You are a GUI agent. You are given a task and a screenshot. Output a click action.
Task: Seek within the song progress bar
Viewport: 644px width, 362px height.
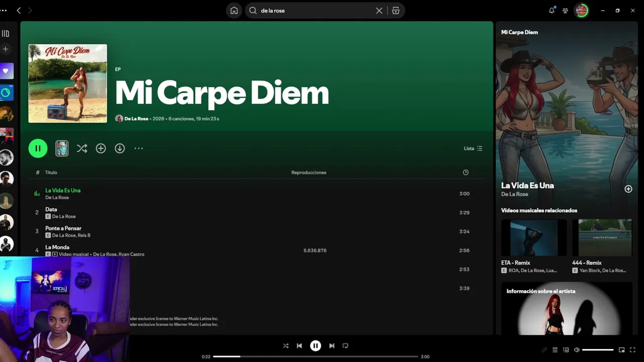tap(315, 356)
